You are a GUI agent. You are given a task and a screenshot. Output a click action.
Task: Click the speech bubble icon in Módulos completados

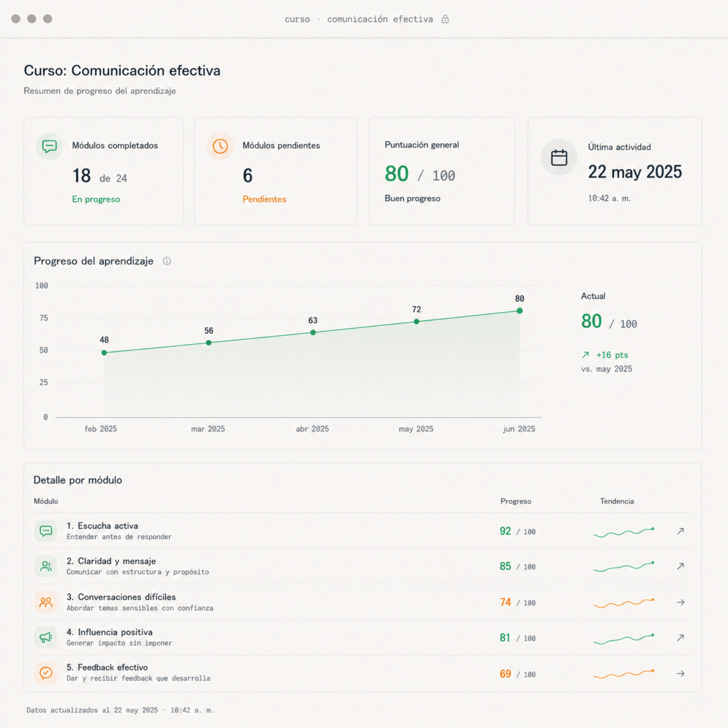49,146
